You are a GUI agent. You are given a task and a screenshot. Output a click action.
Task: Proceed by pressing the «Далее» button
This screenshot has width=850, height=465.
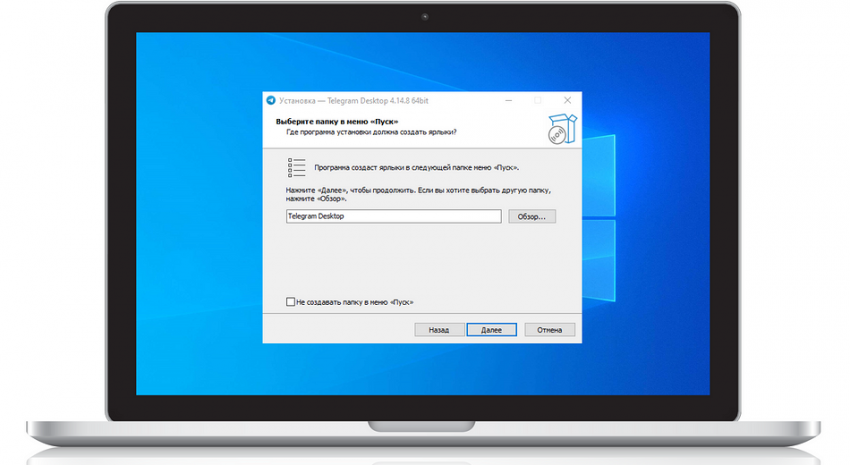(x=491, y=329)
